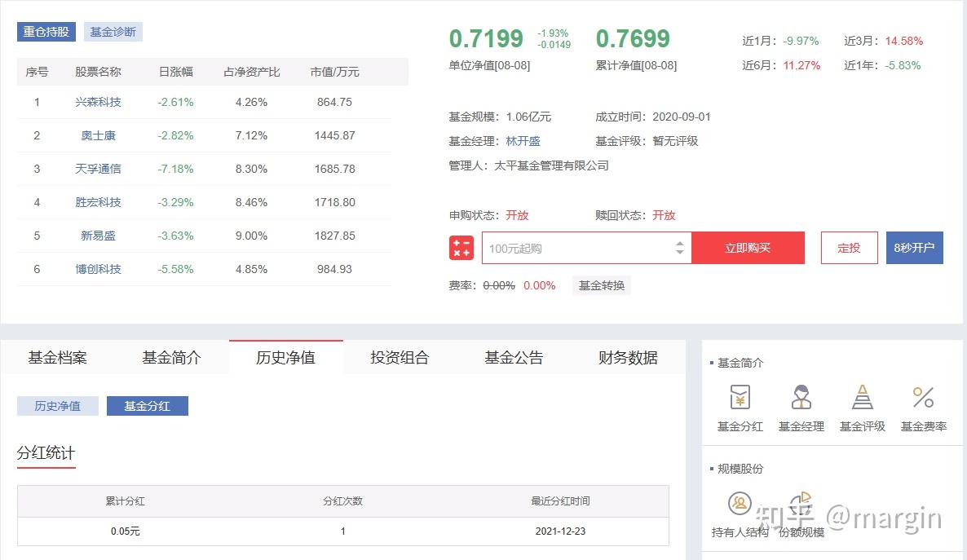Open the 基金公告 tab

pyautogui.click(x=512, y=357)
